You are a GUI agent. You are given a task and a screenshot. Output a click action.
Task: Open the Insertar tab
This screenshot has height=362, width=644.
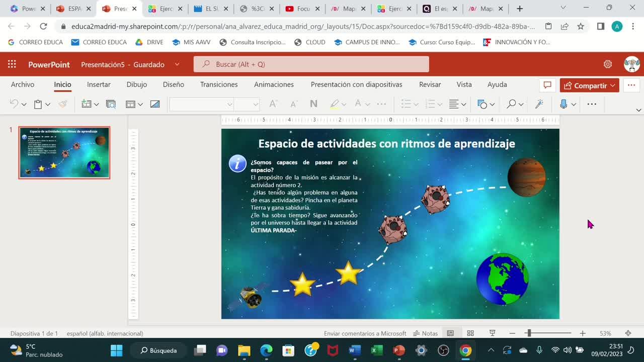click(x=99, y=84)
